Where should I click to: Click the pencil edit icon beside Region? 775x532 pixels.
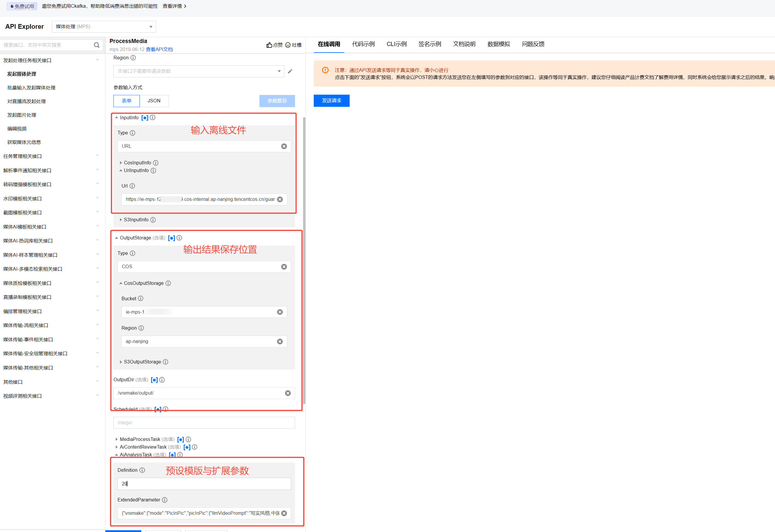pyautogui.click(x=290, y=71)
